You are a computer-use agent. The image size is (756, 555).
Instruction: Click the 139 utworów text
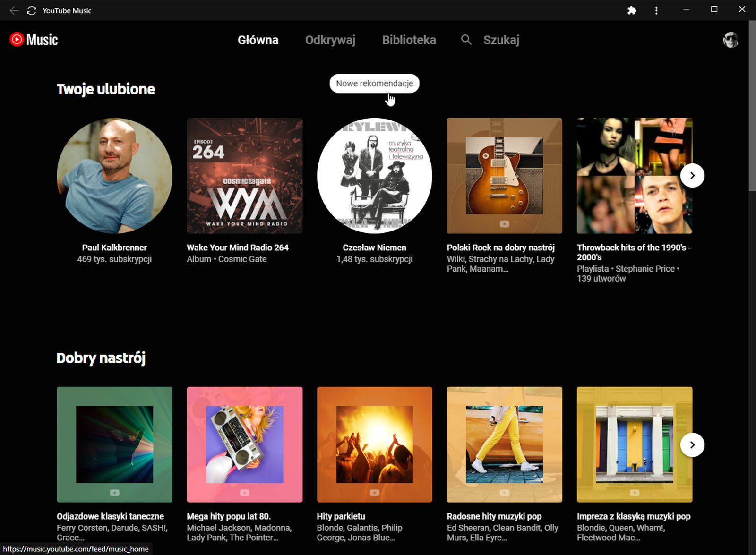click(601, 278)
